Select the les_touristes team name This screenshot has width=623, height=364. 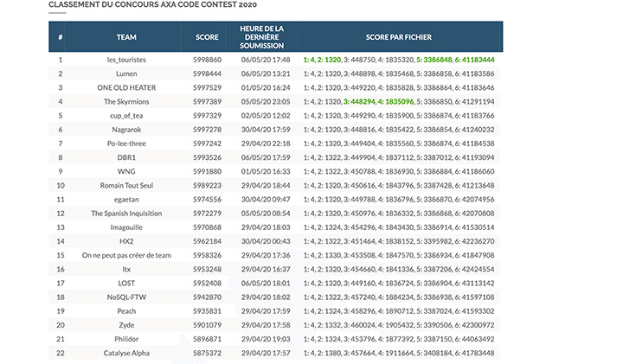(126, 61)
